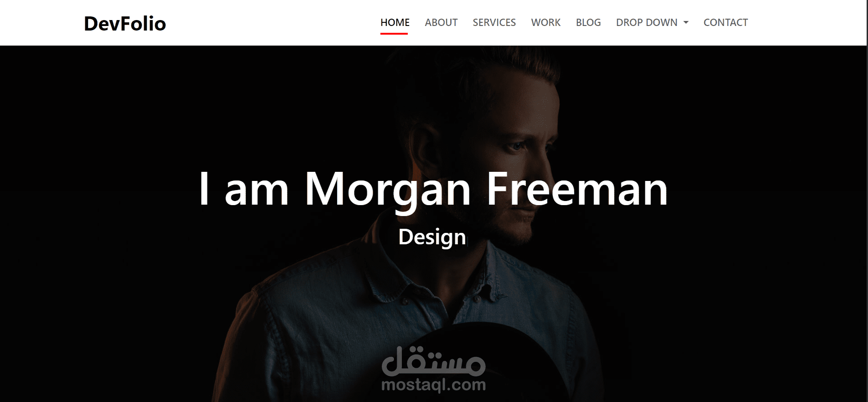Click the red underline below HOME
This screenshot has width=868, height=402.
point(394,34)
